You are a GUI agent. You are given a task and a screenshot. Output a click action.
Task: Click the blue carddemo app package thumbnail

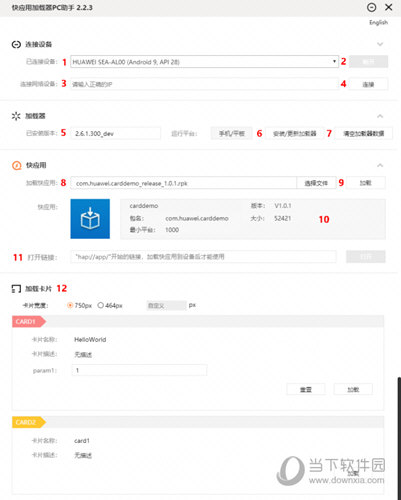tap(90, 219)
